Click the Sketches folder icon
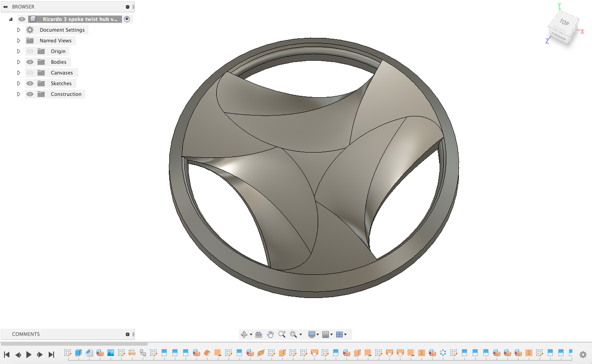Image resolution: width=592 pixels, height=364 pixels. click(x=41, y=83)
